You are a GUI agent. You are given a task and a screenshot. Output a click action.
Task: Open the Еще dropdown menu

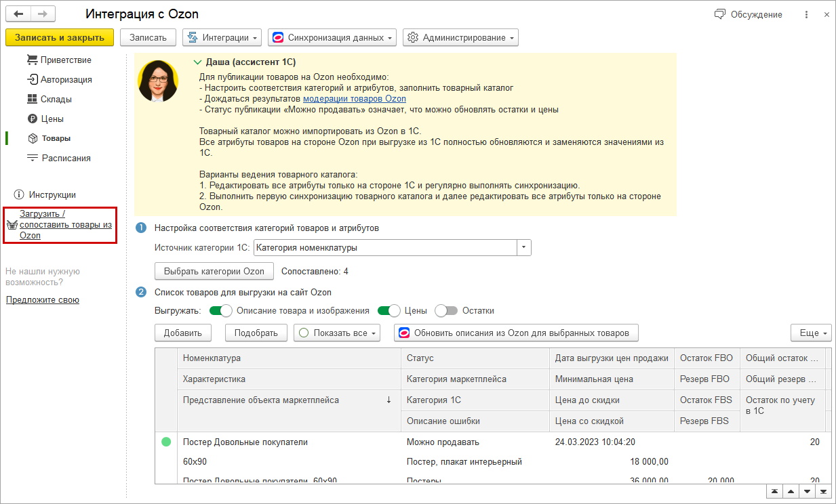pos(811,333)
